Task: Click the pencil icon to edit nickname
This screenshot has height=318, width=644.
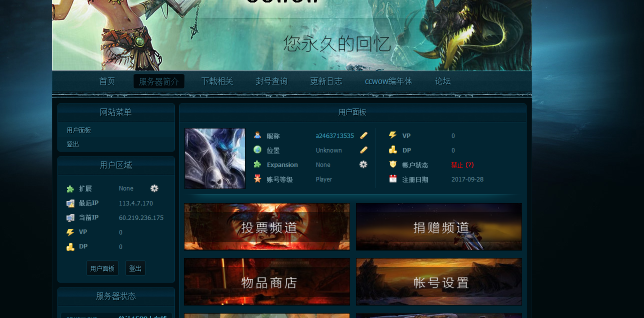Action: point(363,135)
